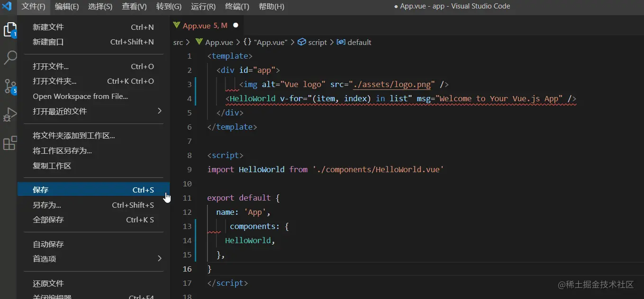Open the 运行(R) menu
The height and width of the screenshot is (299, 644).
(x=203, y=6)
